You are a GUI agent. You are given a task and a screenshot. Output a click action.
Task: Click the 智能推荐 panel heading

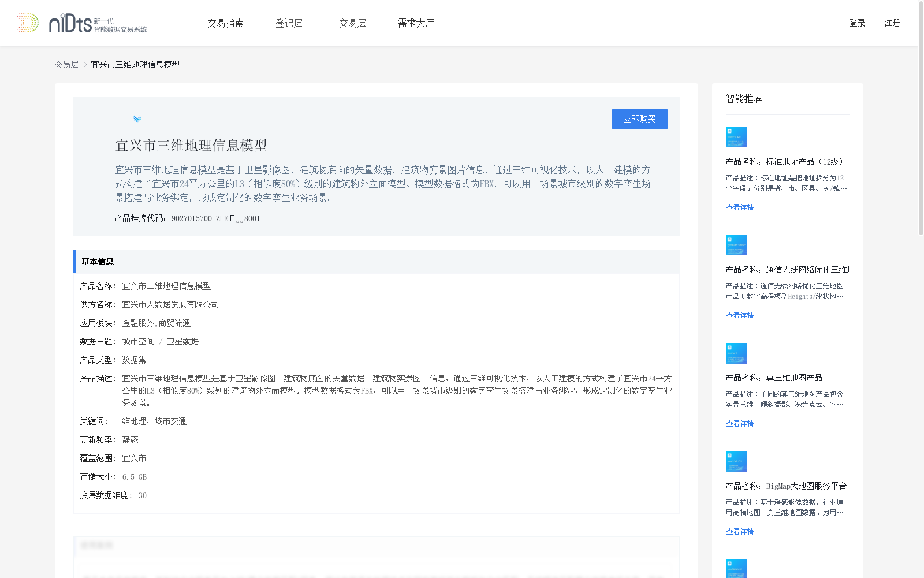click(x=744, y=99)
